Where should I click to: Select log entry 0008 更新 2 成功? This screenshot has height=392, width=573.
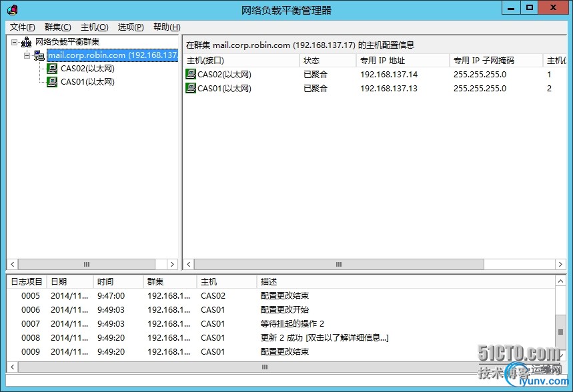281,337
